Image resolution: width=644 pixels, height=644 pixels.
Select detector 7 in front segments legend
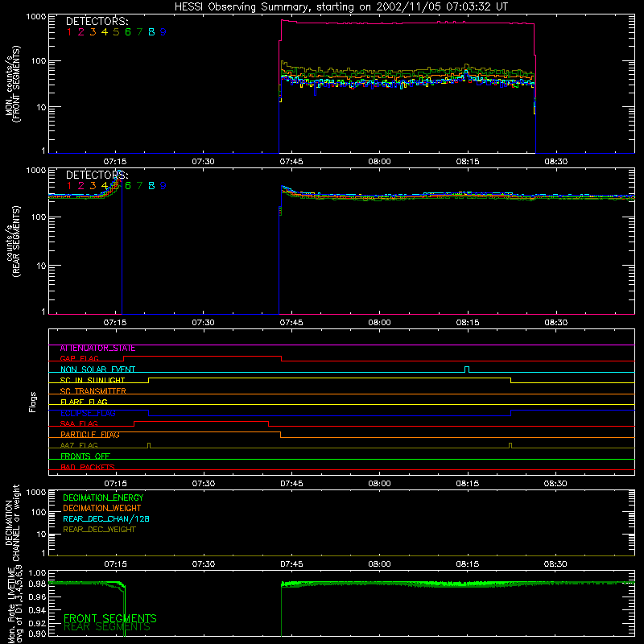point(139,32)
